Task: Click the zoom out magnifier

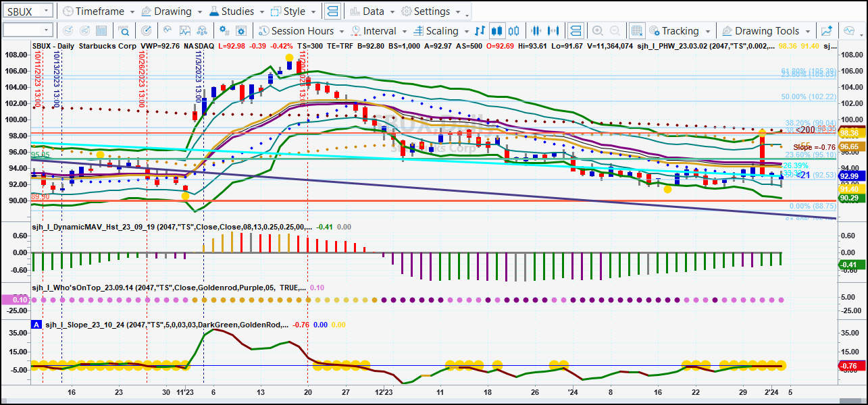Action: coord(615,31)
